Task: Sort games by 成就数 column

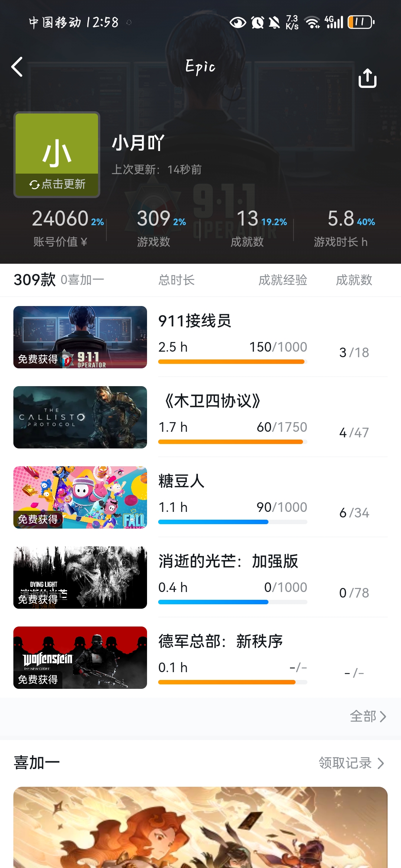Action: [x=354, y=280]
